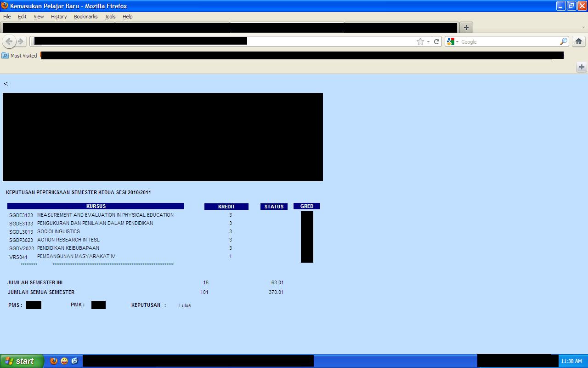
Task: Open the Help menu
Action: click(127, 17)
